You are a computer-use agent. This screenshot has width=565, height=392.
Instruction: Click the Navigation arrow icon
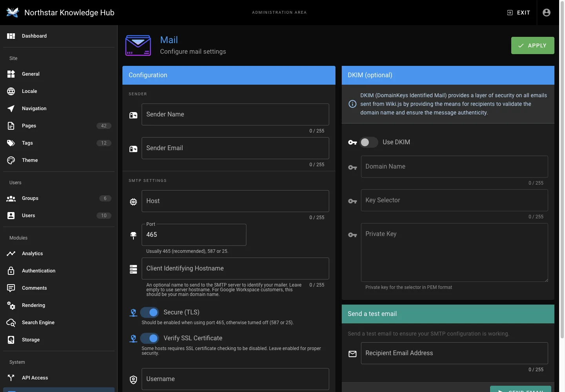tap(11, 109)
